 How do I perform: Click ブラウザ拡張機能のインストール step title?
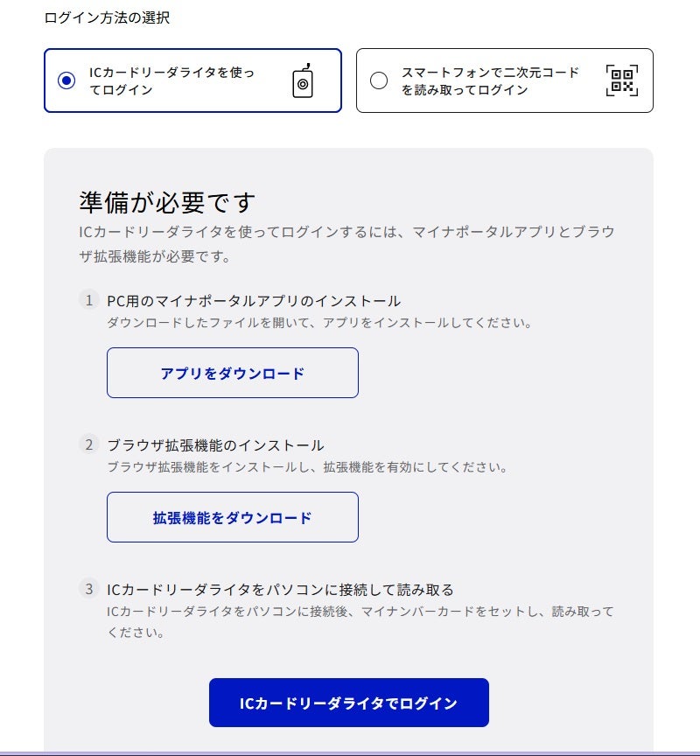click(x=215, y=445)
